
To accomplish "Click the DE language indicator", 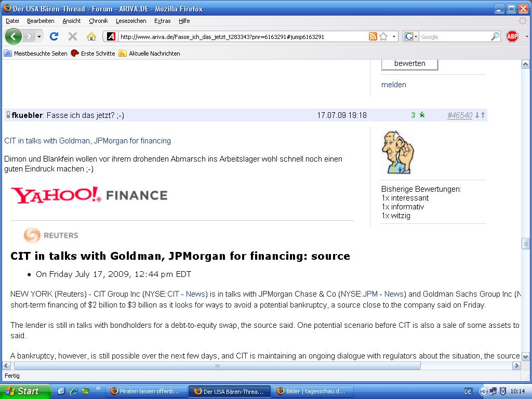I will [468, 392].
